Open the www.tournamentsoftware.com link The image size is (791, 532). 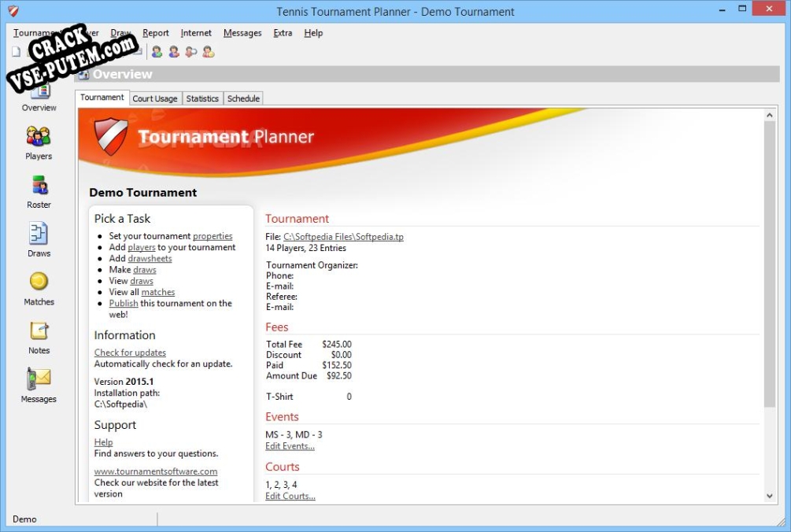click(x=155, y=471)
